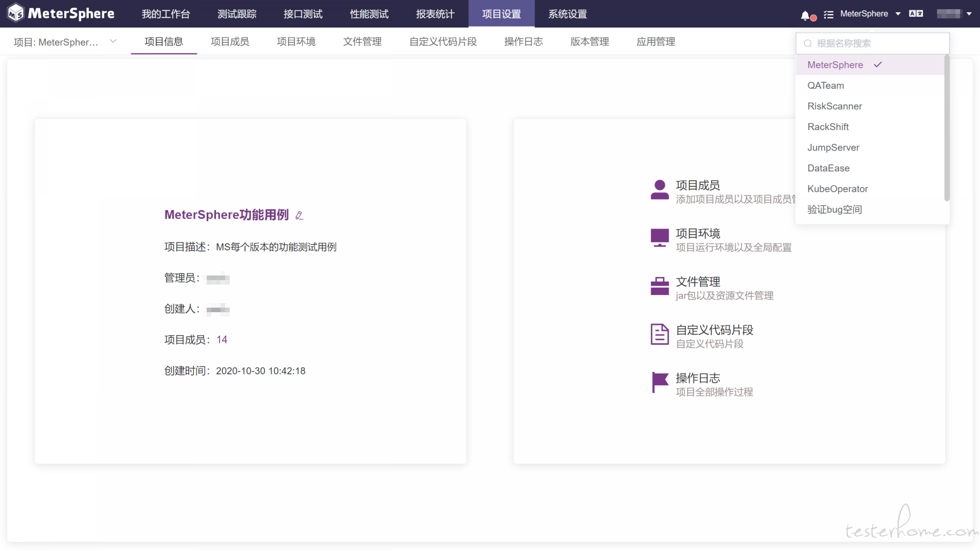Select KubeOperator workspace option

[870, 189]
